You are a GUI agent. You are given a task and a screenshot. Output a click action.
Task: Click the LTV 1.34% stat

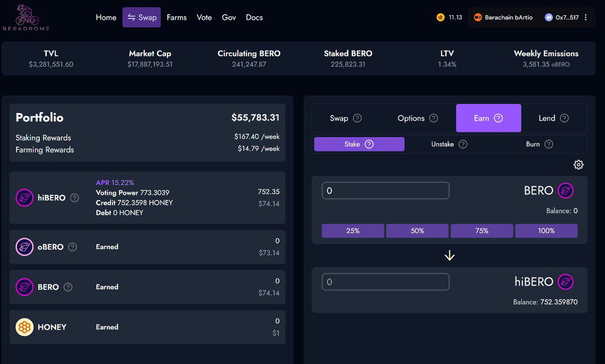tap(447, 58)
